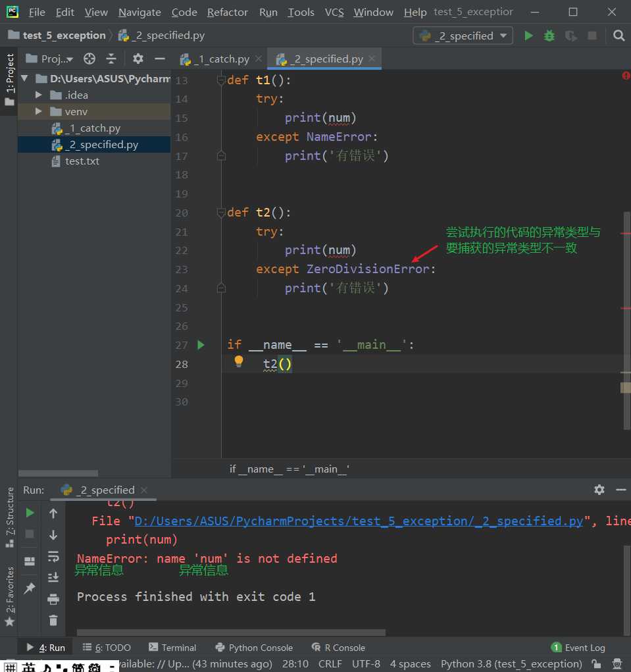Image resolution: width=631 pixels, height=672 pixels.
Task: Change the UTF-8 file encoding
Action: (x=366, y=664)
